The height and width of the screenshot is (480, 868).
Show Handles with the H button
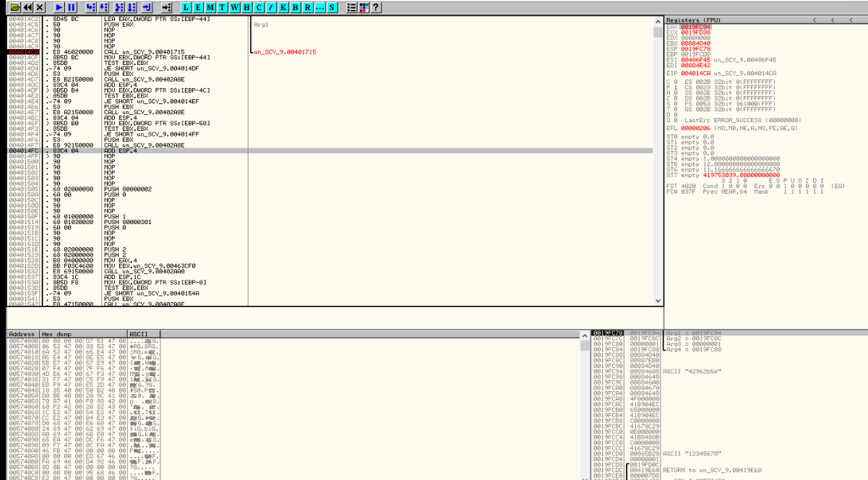click(x=247, y=7)
